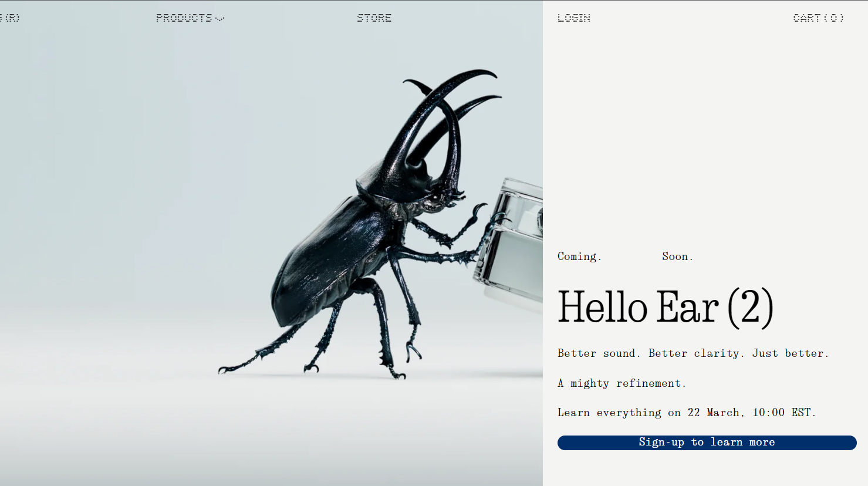868x486 pixels.
Task: Click the word Coming. above the headline
Action: coord(579,256)
